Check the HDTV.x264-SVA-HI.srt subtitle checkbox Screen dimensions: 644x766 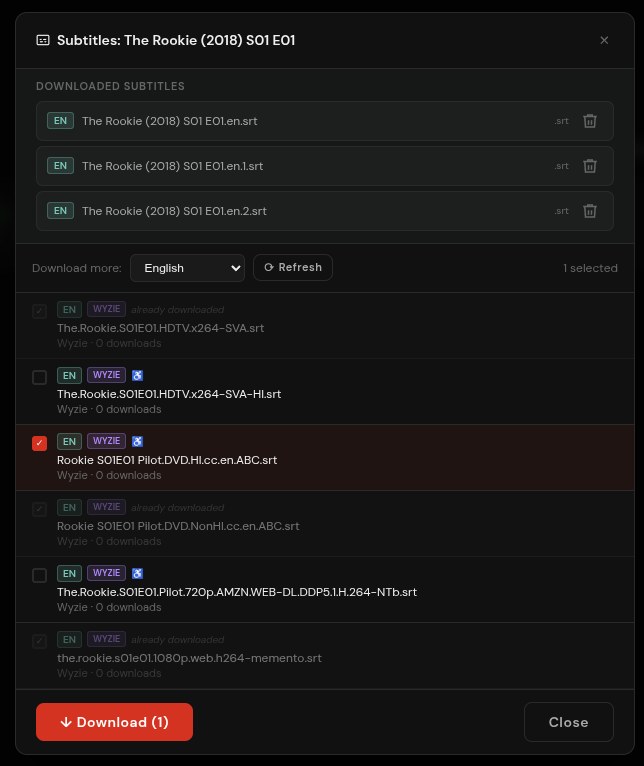[40, 377]
